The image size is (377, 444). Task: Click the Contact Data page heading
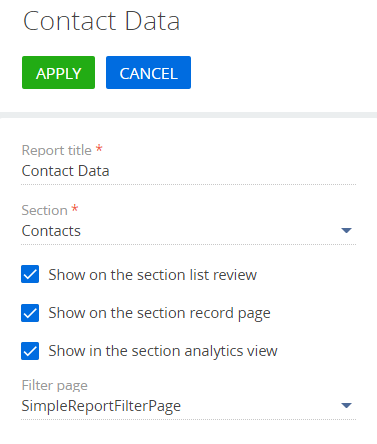tap(101, 21)
